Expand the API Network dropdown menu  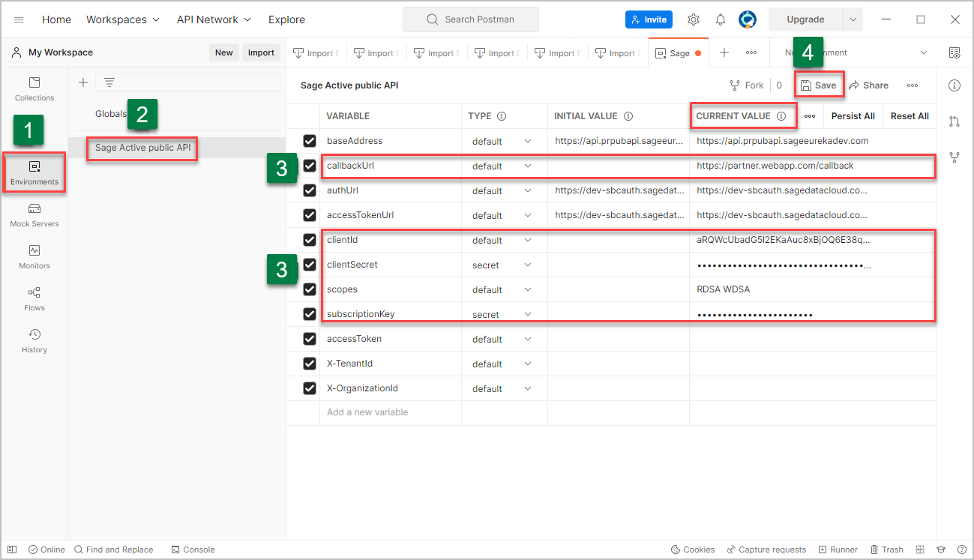coord(214,19)
